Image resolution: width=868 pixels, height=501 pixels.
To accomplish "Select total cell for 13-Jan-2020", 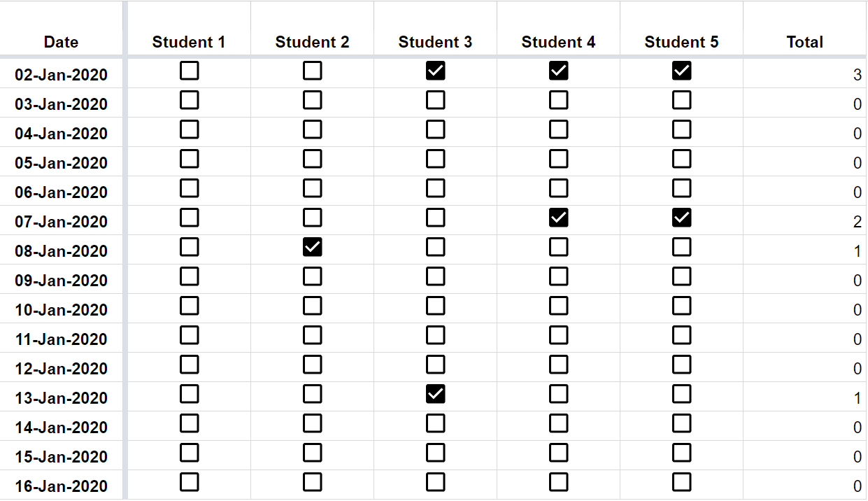I will [x=804, y=397].
